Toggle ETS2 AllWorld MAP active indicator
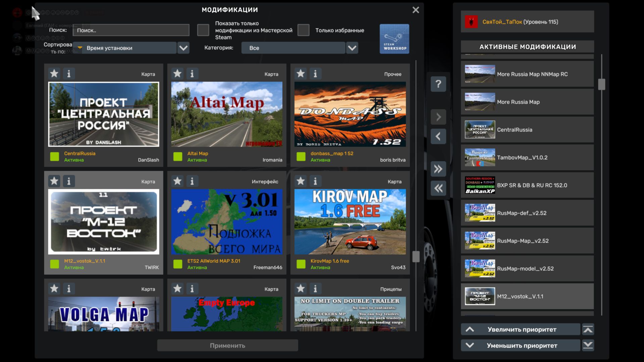This screenshot has height=362, width=644. [x=178, y=264]
